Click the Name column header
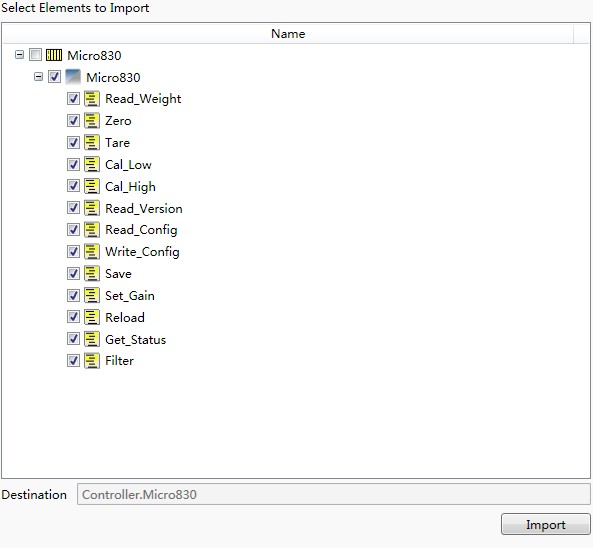This screenshot has width=593, height=548. [288, 34]
